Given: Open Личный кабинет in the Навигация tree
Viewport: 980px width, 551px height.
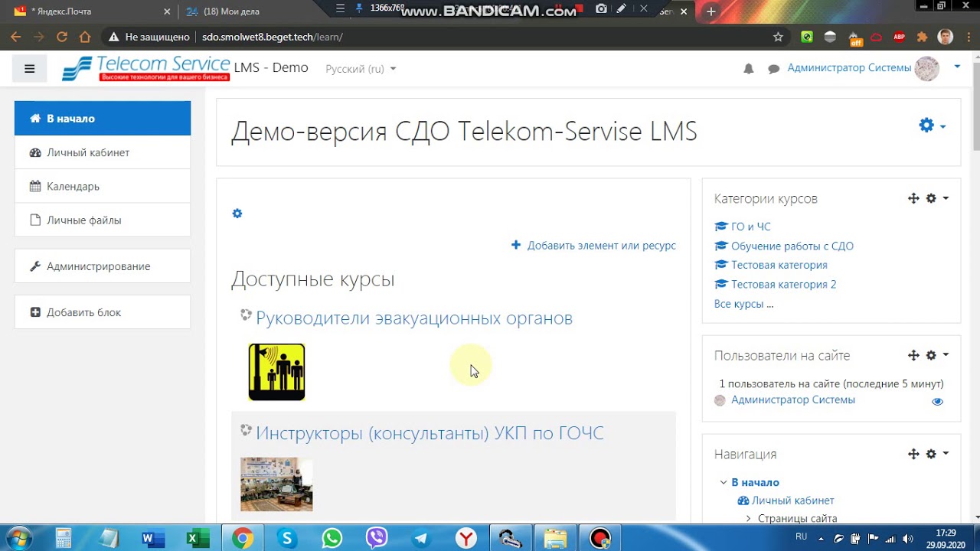Looking at the screenshot, I should [792, 500].
